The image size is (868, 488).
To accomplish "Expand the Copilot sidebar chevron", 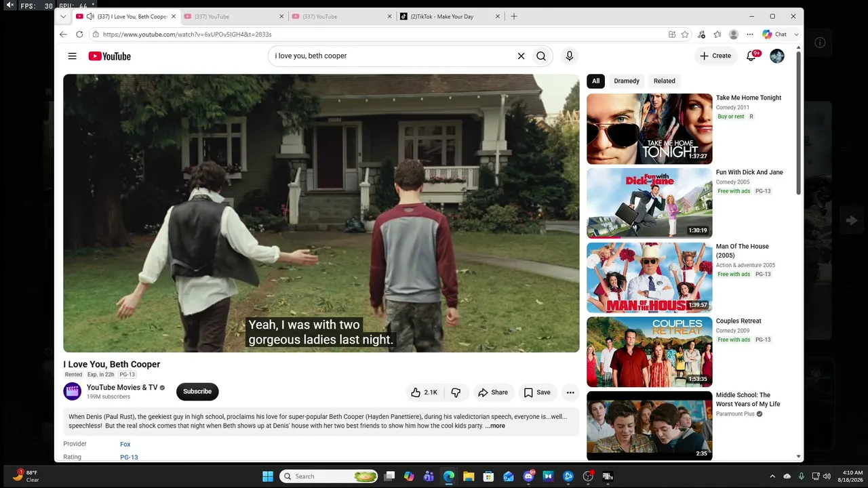I will click(x=796, y=35).
